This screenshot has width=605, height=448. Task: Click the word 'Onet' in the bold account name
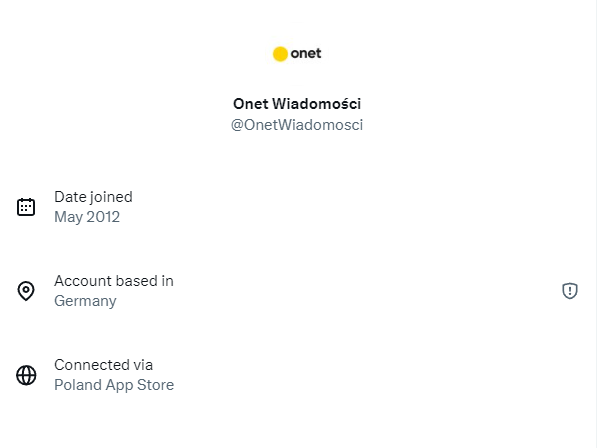pyautogui.click(x=249, y=104)
